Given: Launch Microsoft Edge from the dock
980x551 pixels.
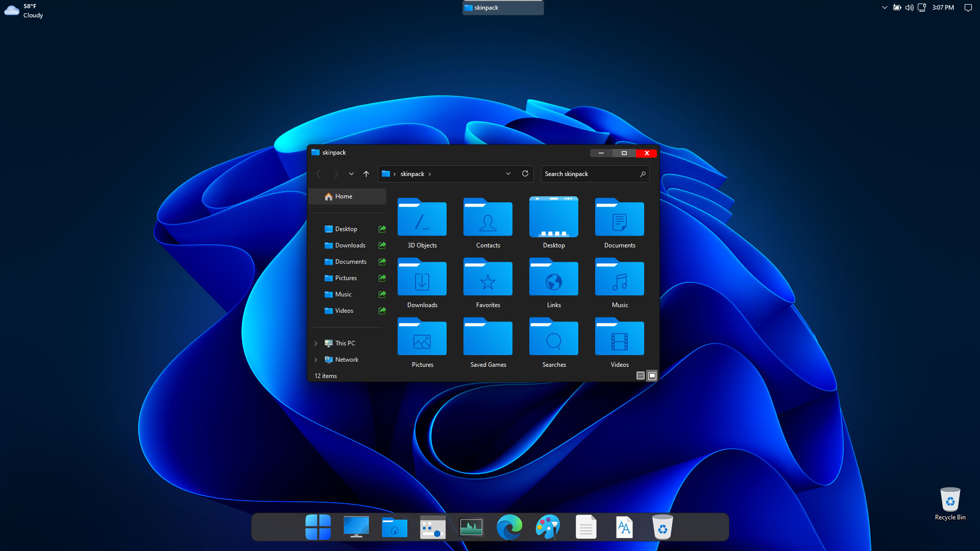Looking at the screenshot, I should [x=509, y=527].
